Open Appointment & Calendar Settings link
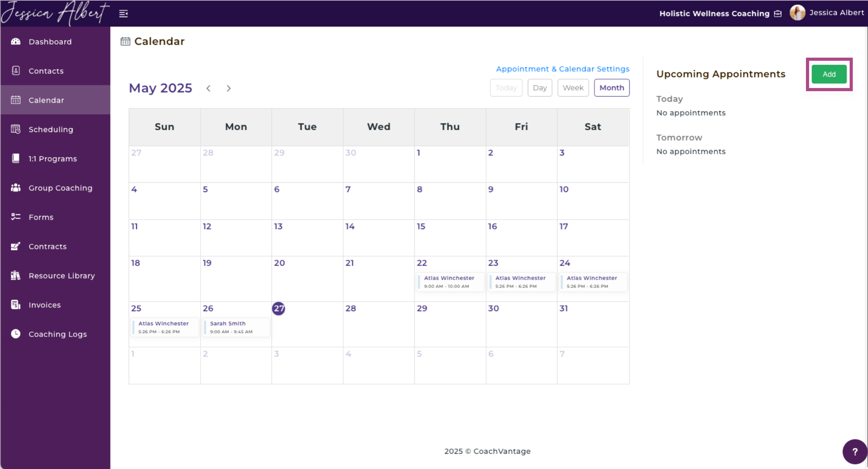The height and width of the screenshot is (469, 868). click(x=562, y=69)
